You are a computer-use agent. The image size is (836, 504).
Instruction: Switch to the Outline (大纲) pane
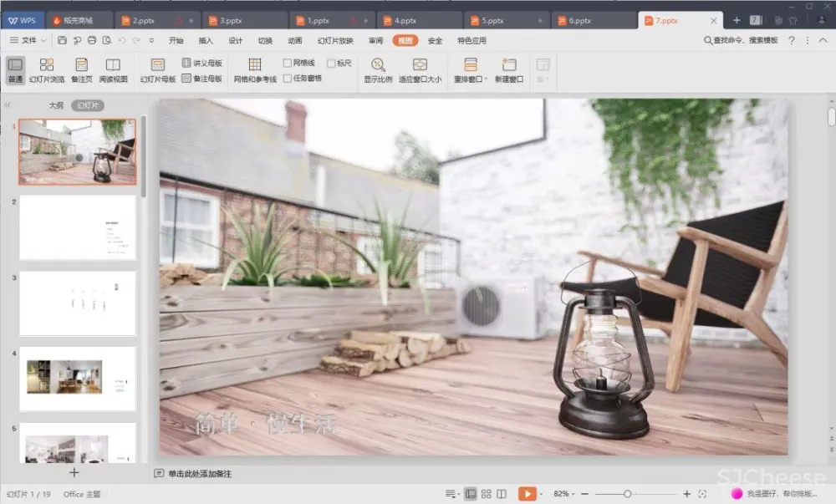(x=56, y=105)
